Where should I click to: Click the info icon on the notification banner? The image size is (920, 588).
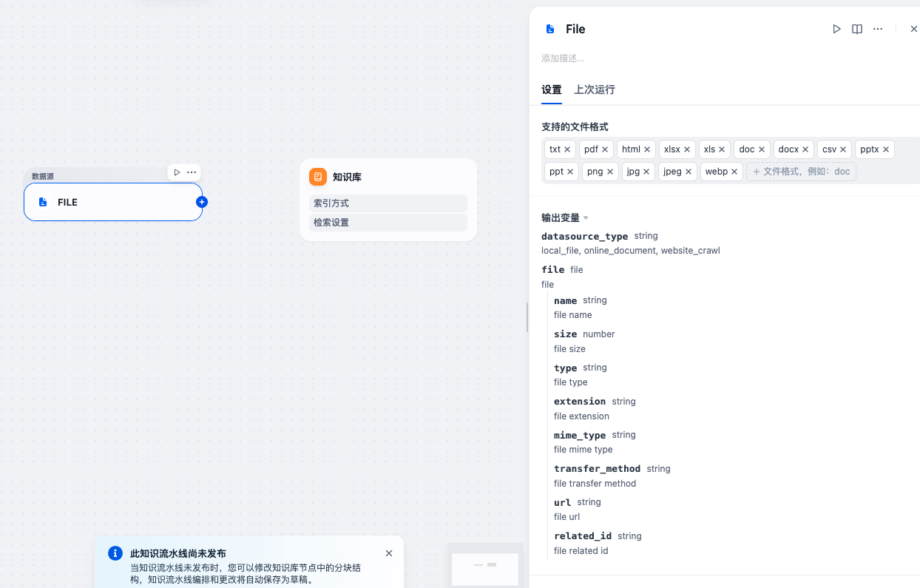[x=115, y=552]
